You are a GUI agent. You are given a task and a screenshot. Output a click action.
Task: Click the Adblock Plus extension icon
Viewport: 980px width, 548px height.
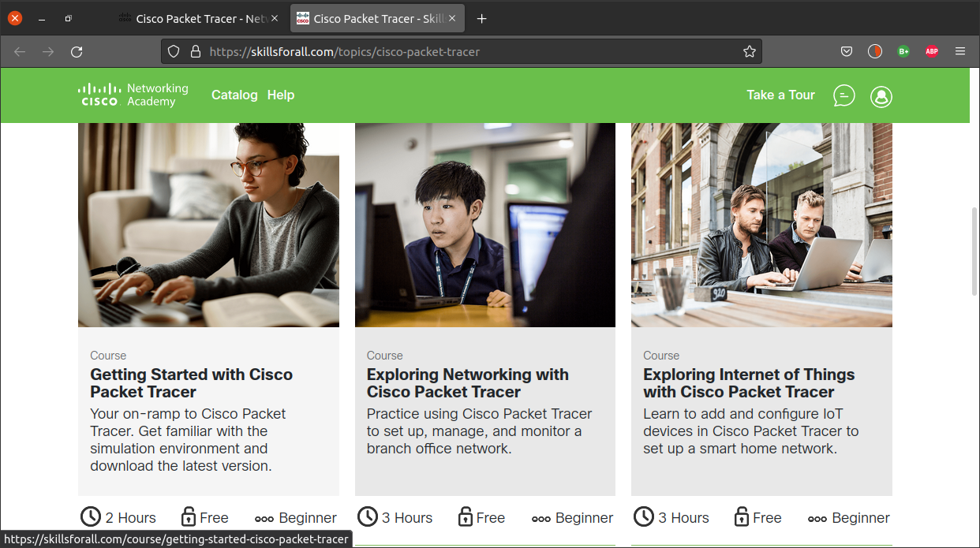point(932,51)
